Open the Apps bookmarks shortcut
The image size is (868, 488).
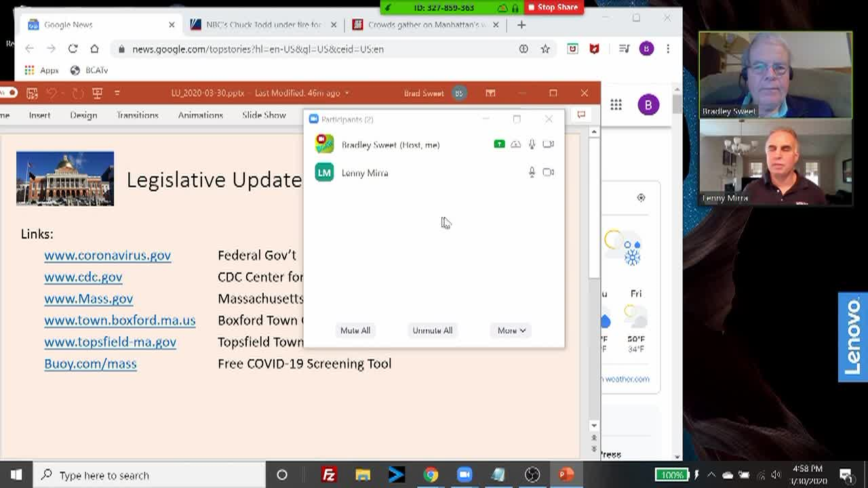(x=42, y=70)
